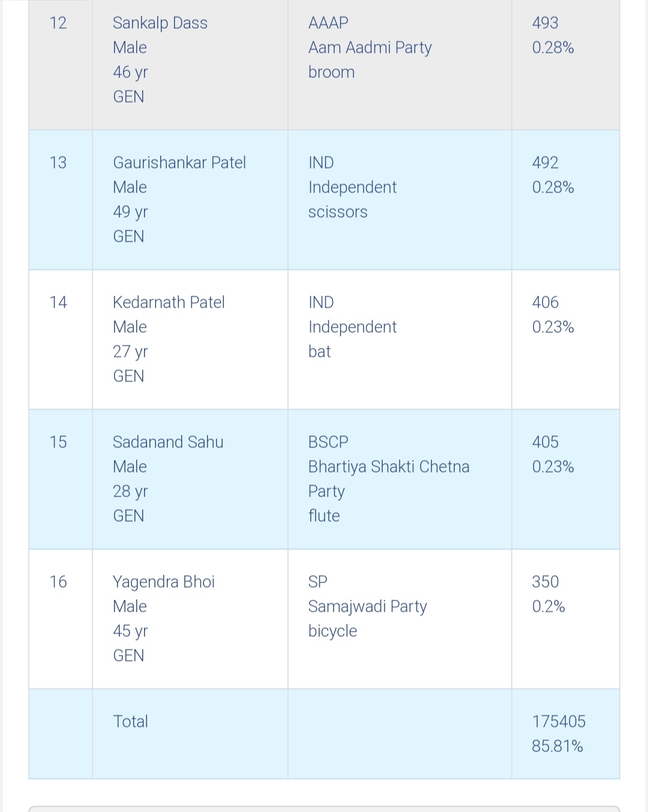The height and width of the screenshot is (812, 648).
Task: Select Gaurishankar Patel candidate name
Action: point(179,163)
